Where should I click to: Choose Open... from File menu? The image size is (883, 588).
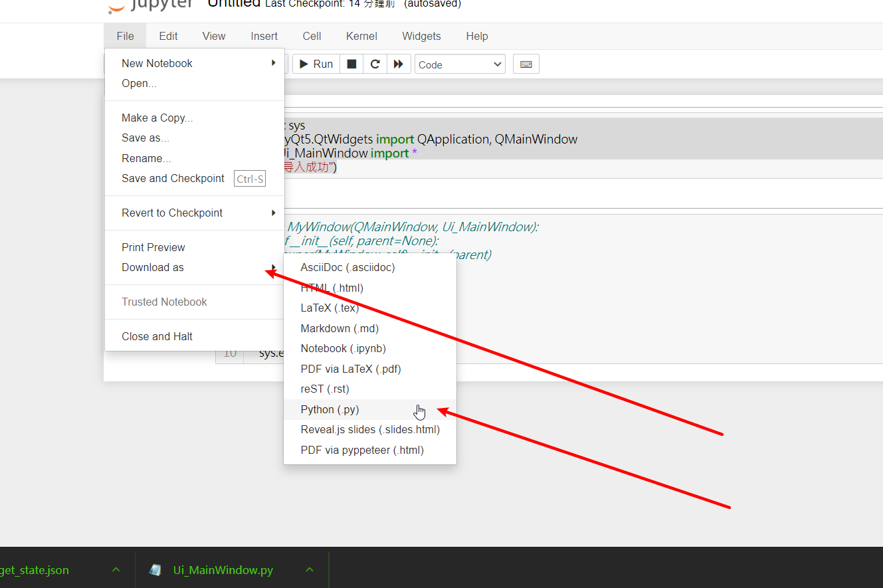point(194,83)
